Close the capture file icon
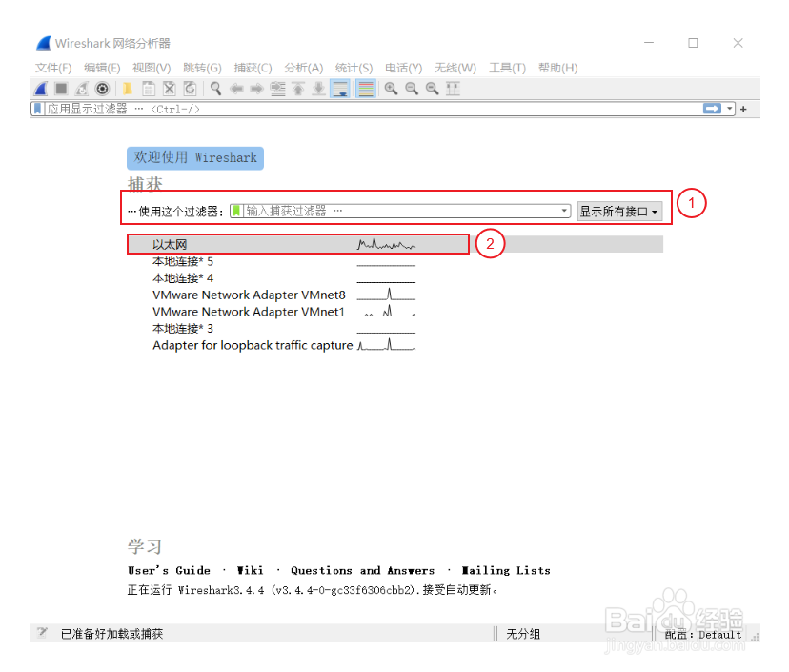The width and height of the screenshot is (789, 672). (x=169, y=89)
